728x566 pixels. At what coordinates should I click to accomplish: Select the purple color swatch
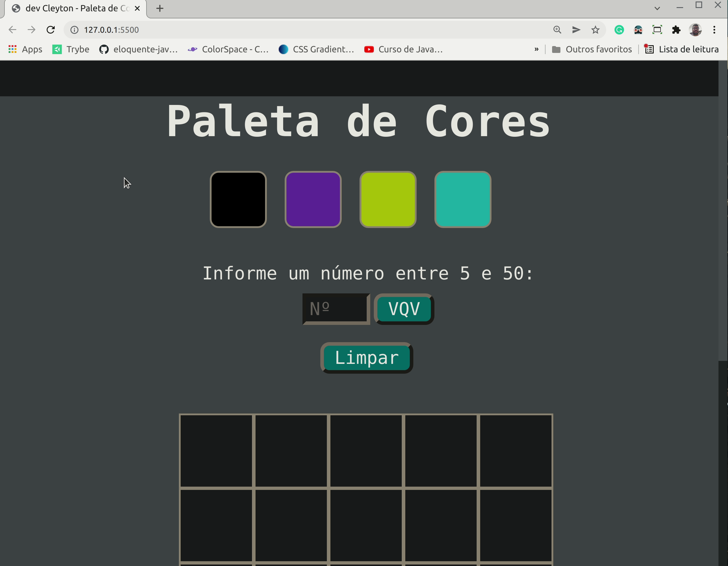(x=313, y=199)
